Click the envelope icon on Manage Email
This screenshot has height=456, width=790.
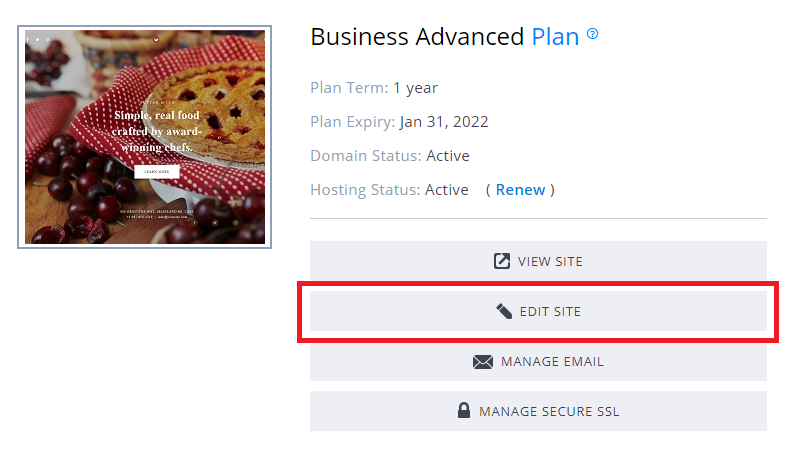(483, 362)
